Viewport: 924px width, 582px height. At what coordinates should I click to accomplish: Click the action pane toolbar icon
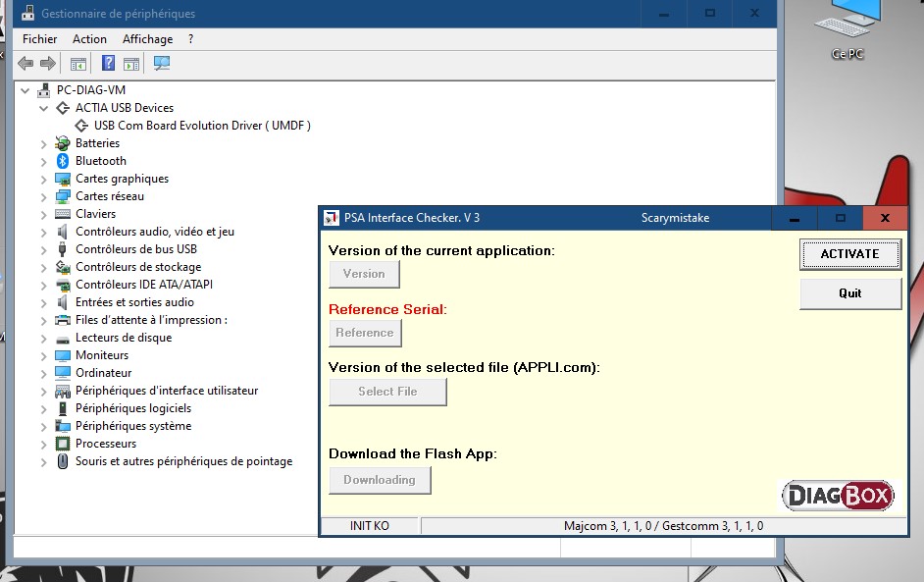tap(131, 63)
